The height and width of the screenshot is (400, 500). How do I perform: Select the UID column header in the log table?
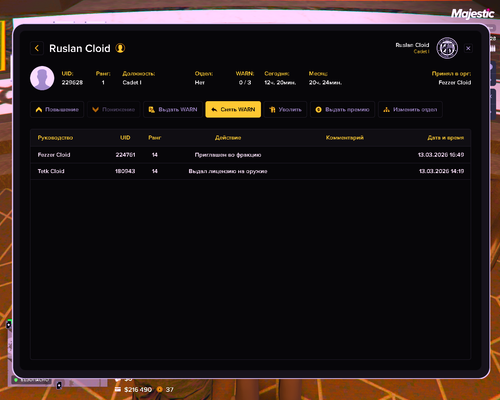point(125,138)
